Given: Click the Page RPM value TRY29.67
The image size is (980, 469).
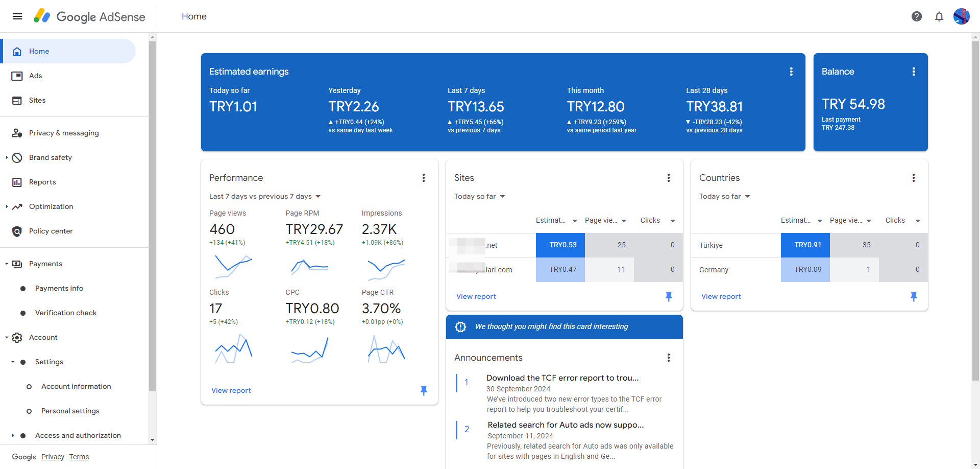Looking at the screenshot, I should (x=314, y=229).
